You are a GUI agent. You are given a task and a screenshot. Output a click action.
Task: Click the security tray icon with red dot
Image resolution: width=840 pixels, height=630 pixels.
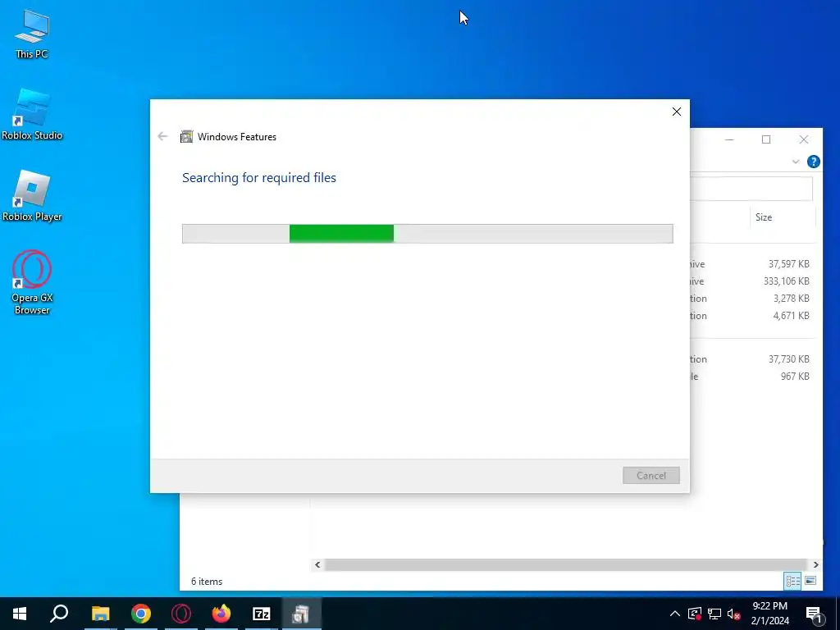(695, 614)
